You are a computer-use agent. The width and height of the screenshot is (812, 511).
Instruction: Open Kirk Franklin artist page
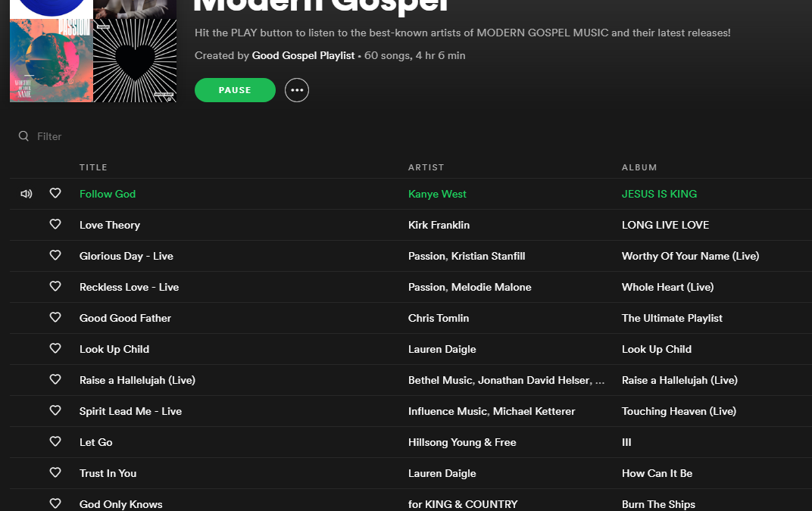click(439, 225)
